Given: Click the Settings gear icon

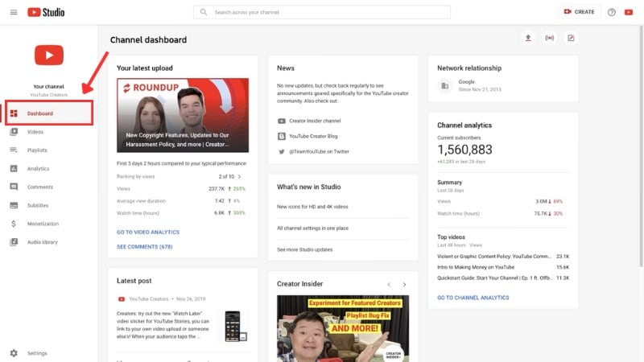Looking at the screenshot, I should coord(14,353).
